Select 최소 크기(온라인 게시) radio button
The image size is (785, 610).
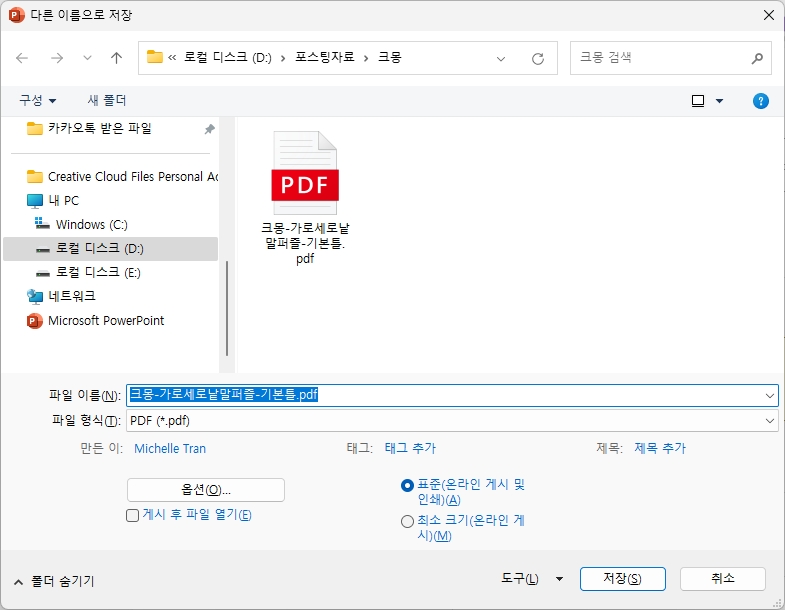click(408, 522)
